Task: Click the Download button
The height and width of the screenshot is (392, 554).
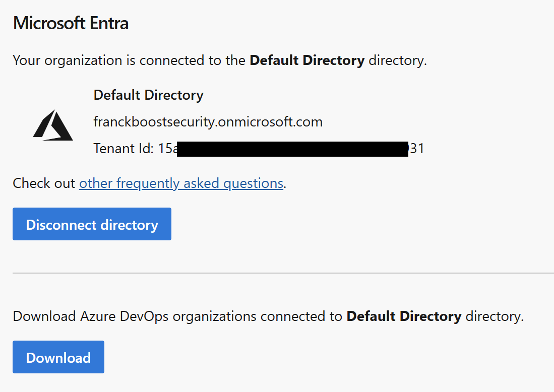Action: (x=58, y=357)
